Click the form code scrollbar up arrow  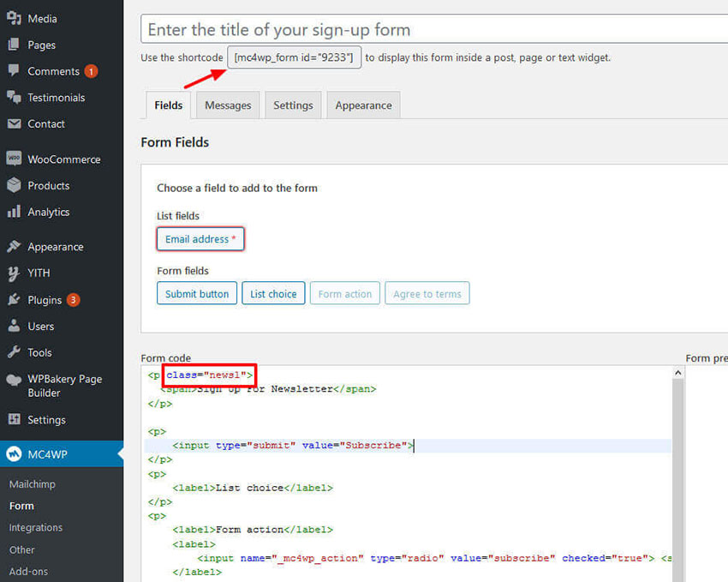pos(678,374)
